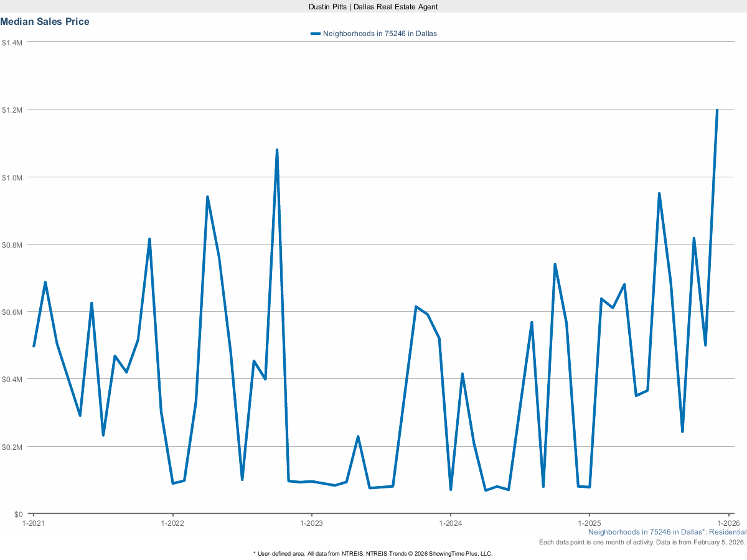747x560 pixels.
Task: Click the blue legend color swatch
Action: [316, 34]
